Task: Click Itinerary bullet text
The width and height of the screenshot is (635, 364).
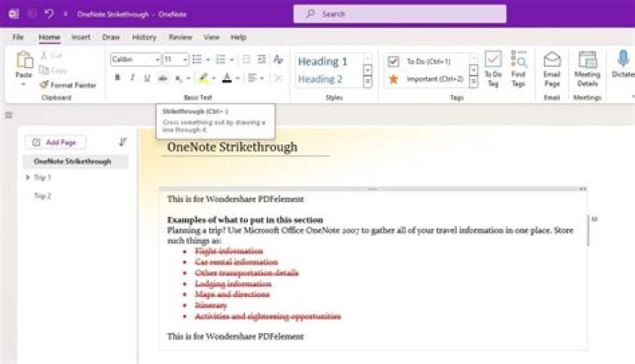Action: (211, 305)
